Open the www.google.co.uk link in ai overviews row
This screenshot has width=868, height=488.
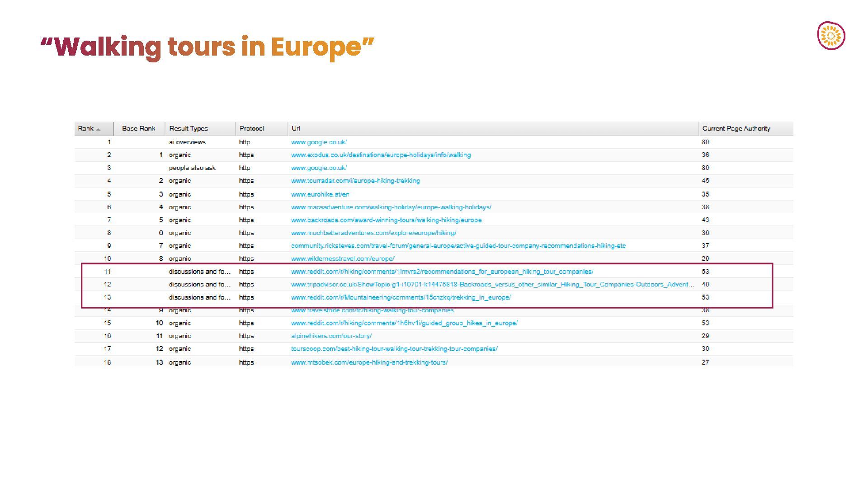[x=319, y=142]
